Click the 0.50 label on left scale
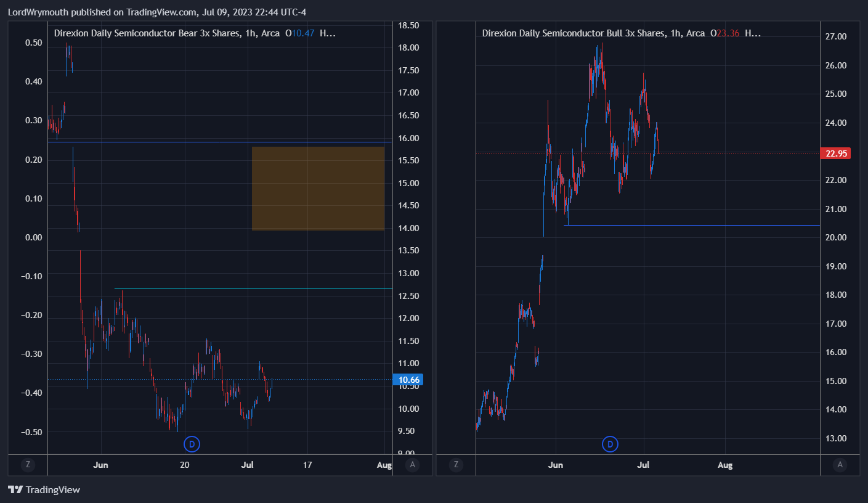This screenshot has height=503, width=868. pos(34,43)
